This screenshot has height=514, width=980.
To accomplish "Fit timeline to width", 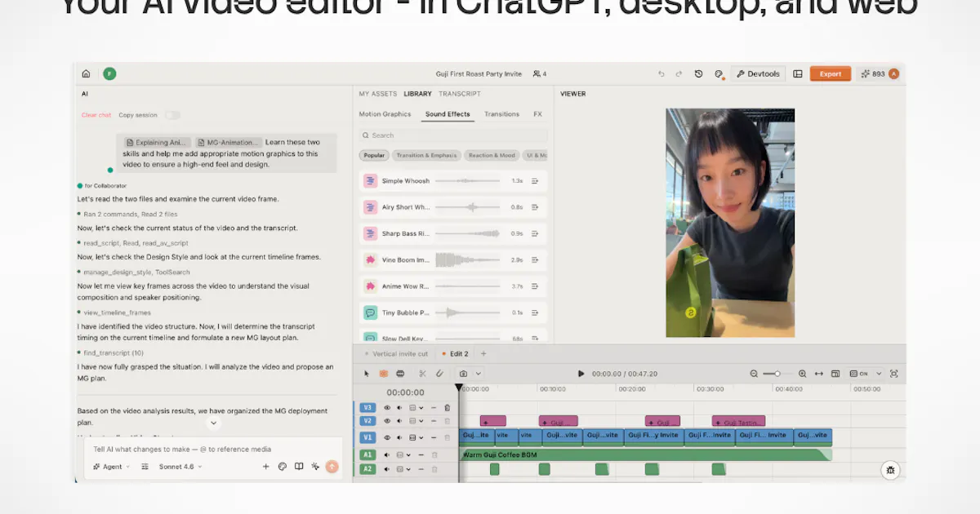I will (x=819, y=374).
